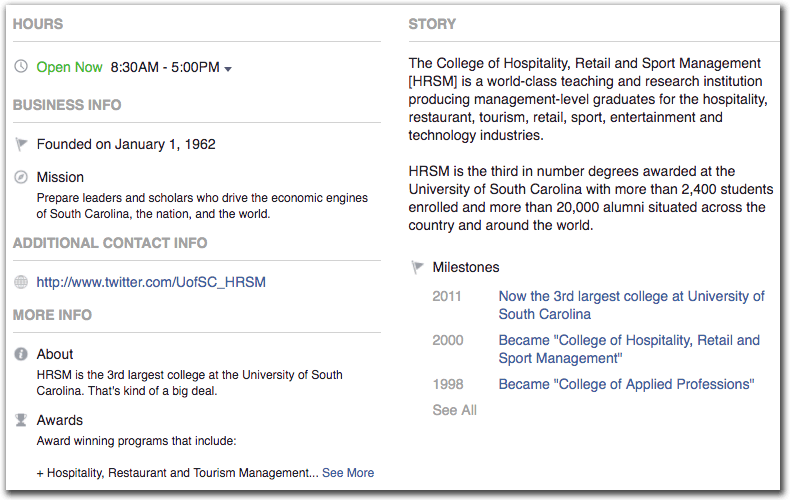Click the Awards heading label
791x500 pixels.
click(x=60, y=420)
